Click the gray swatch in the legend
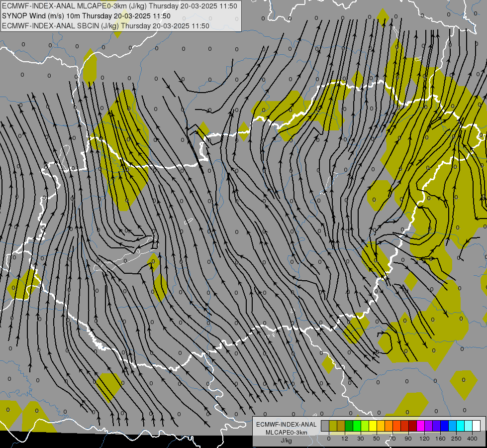 tap(325, 426)
